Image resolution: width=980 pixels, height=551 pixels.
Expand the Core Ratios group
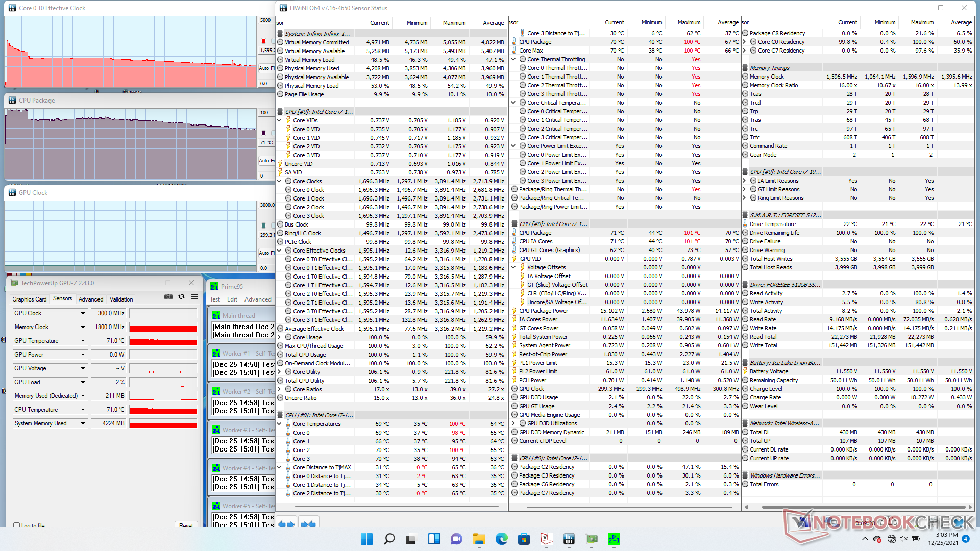pos(279,389)
